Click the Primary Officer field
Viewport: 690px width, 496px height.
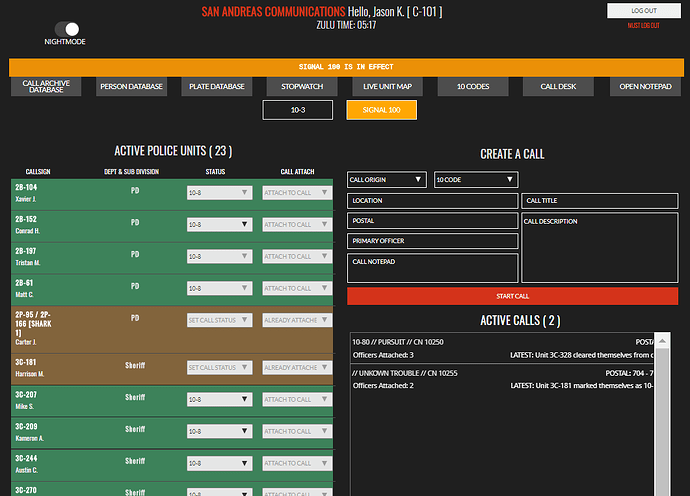click(432, 241)
